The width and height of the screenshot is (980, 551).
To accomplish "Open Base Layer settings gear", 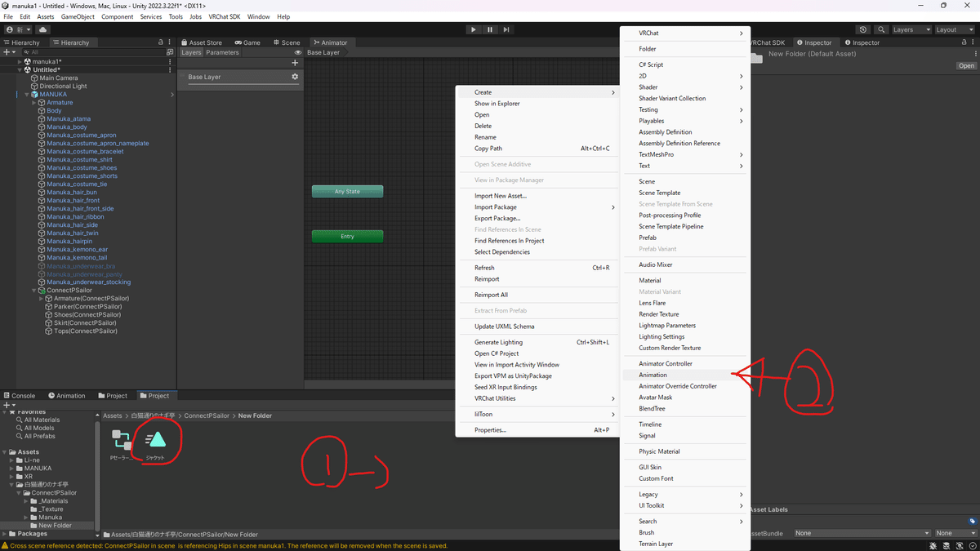I will pos(295,77).
